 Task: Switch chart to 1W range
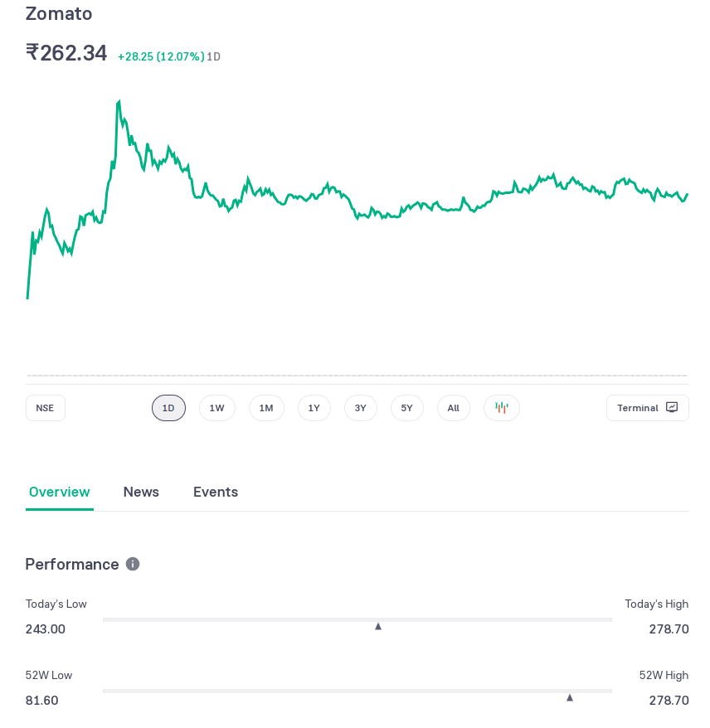click(216, 408)
